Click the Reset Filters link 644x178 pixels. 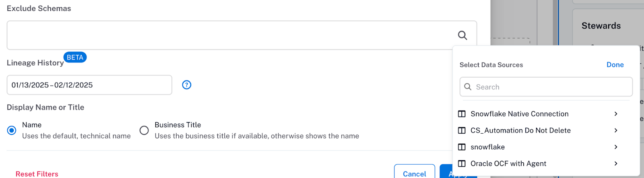(x=37, y=174)
